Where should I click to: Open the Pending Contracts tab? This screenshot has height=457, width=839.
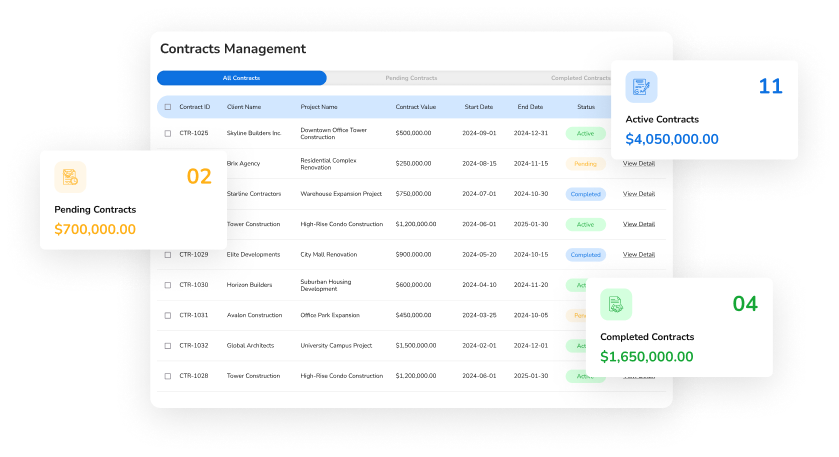pos(411,78)
